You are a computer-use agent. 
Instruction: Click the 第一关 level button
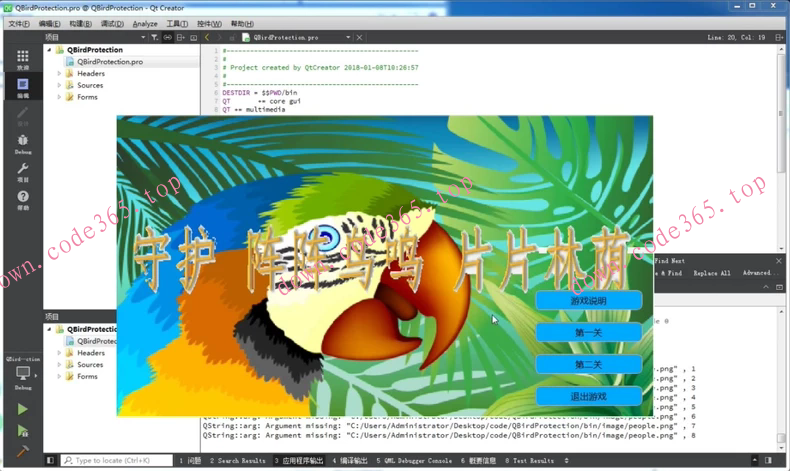pos(588,332)
